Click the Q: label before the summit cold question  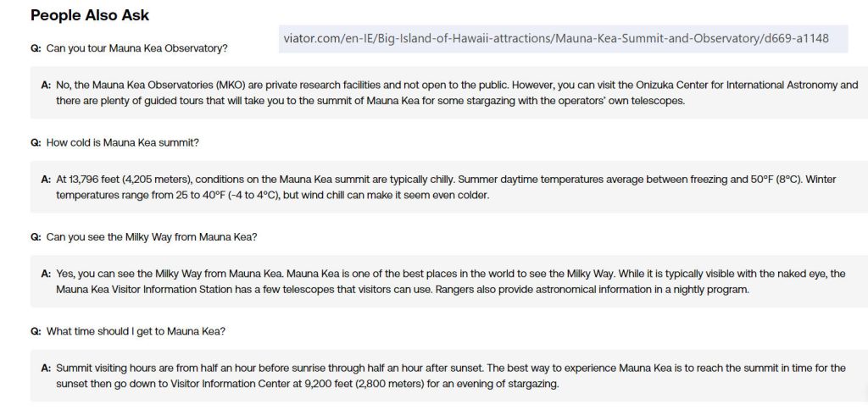pyautogui.click(x=35, y=142)
